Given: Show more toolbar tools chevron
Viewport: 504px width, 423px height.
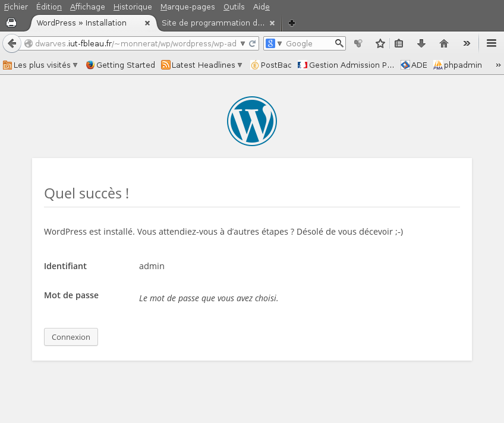Looking at the screenshot, I should pyautogui.click(x=467, y=43).
